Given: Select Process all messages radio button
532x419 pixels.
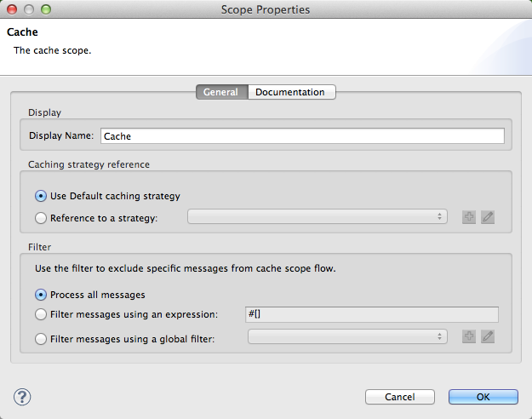Looking at the screenshot, I should [41, 295].
